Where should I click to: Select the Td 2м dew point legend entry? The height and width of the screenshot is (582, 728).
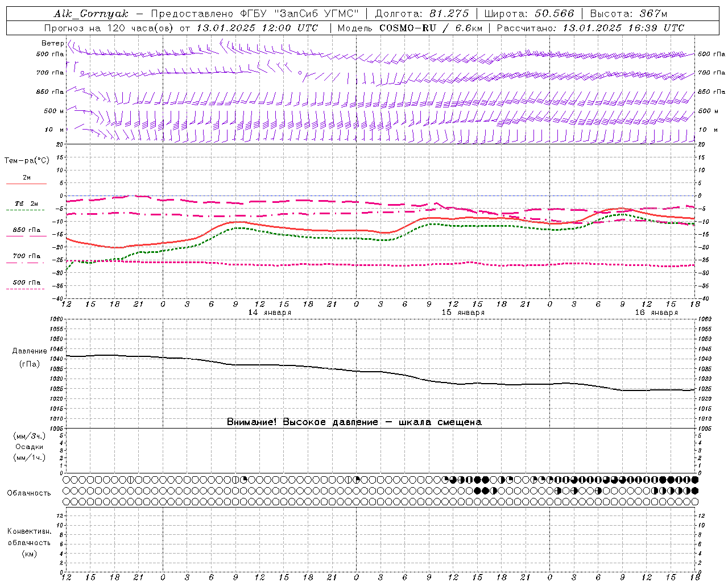pos(27,203)
